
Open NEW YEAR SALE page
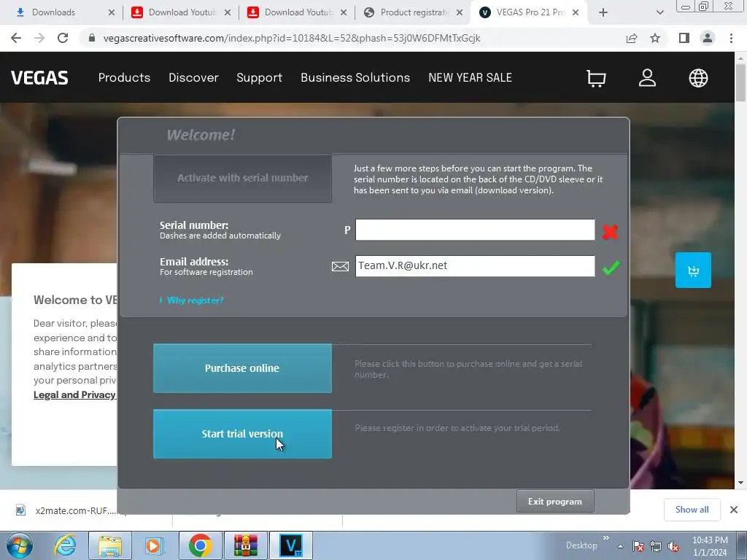[x=471, y=77]
